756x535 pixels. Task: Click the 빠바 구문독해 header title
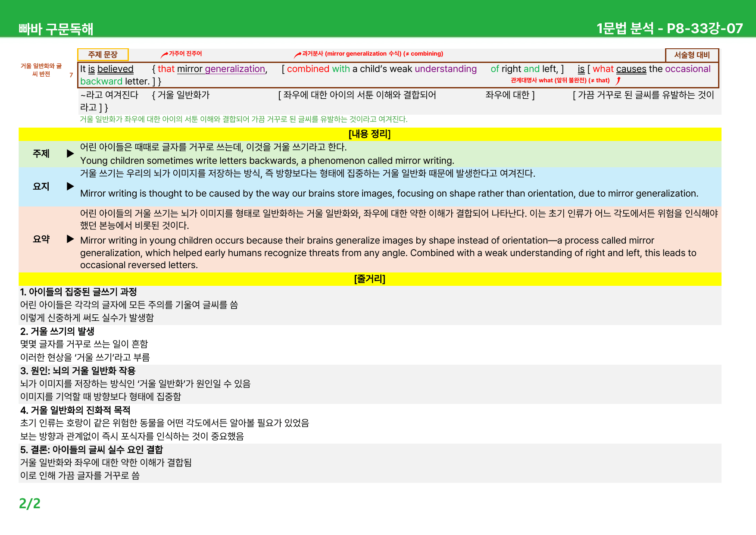coord(56,29)
